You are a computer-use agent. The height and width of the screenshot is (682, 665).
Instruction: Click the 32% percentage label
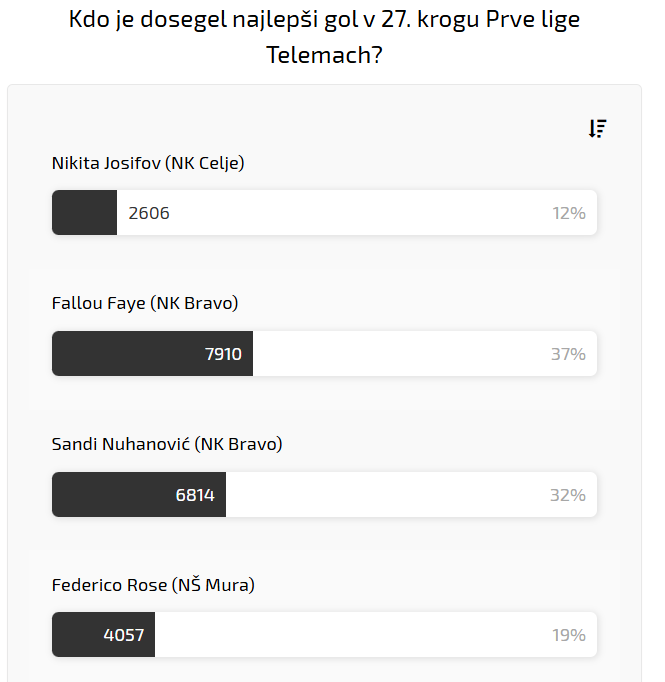coord(568,495)
